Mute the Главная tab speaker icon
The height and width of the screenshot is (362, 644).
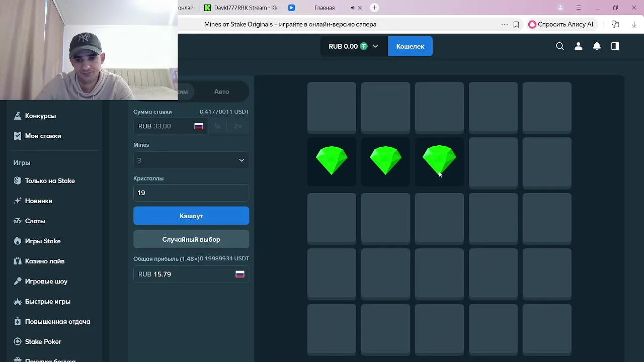tap(353, 8)
